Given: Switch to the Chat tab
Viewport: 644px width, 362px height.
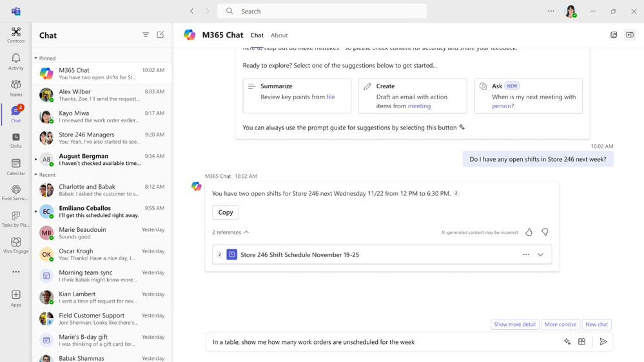Looking at the screenshot, I should tap(257, 35).
